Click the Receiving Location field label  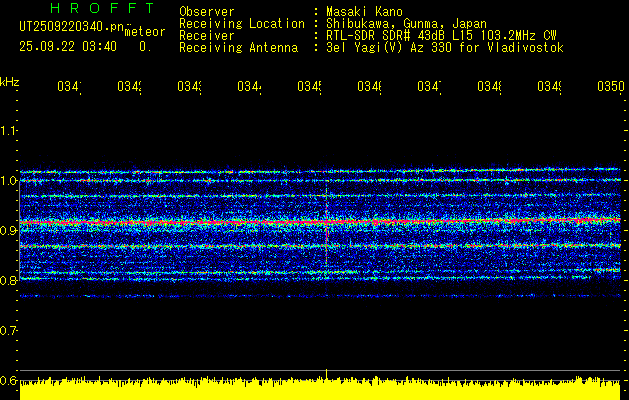(x=241, y=24)
